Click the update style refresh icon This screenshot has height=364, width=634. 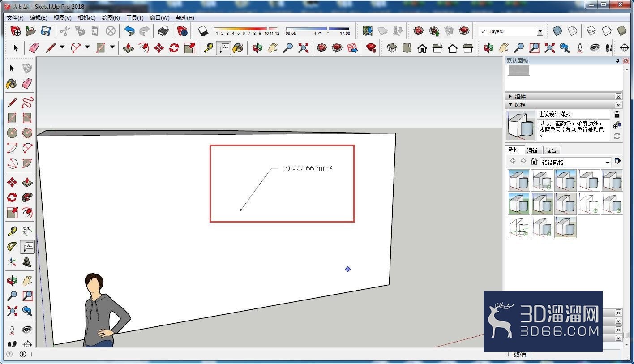pos(617,136)
